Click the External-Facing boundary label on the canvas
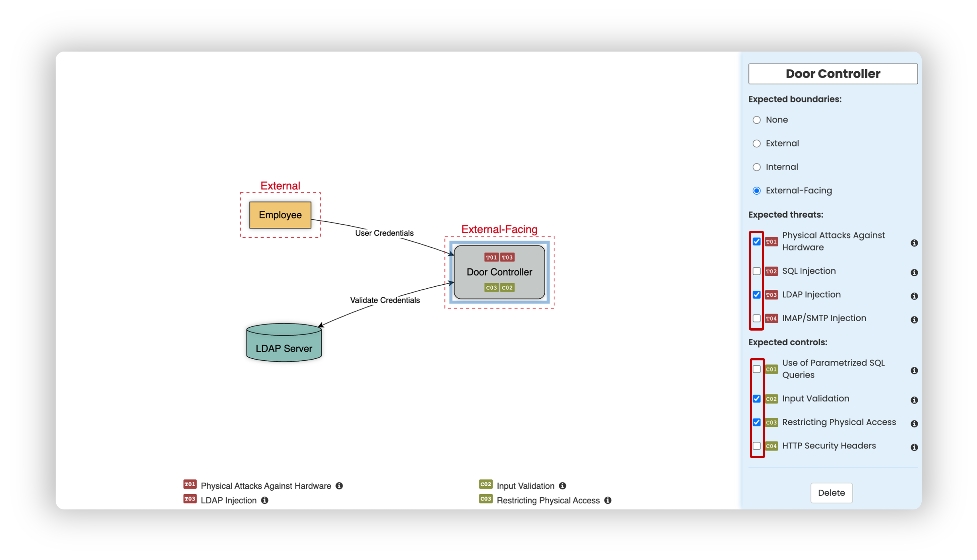This screenshot has height=560, width=977. [499, 229]
